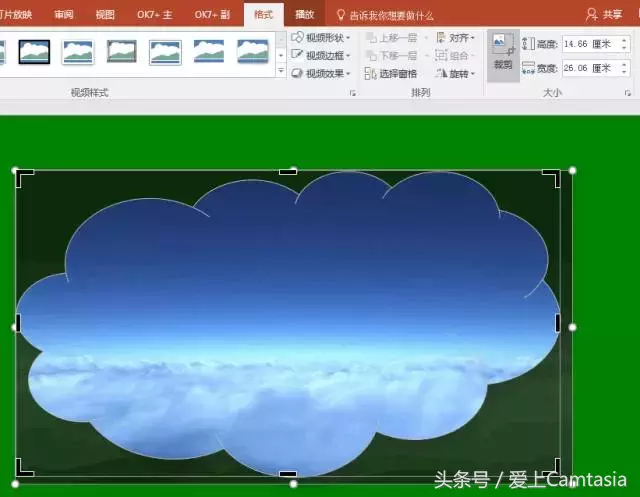Open the 大小 size dialog launcher
This screenshot has width=640, height=497.
628,93
